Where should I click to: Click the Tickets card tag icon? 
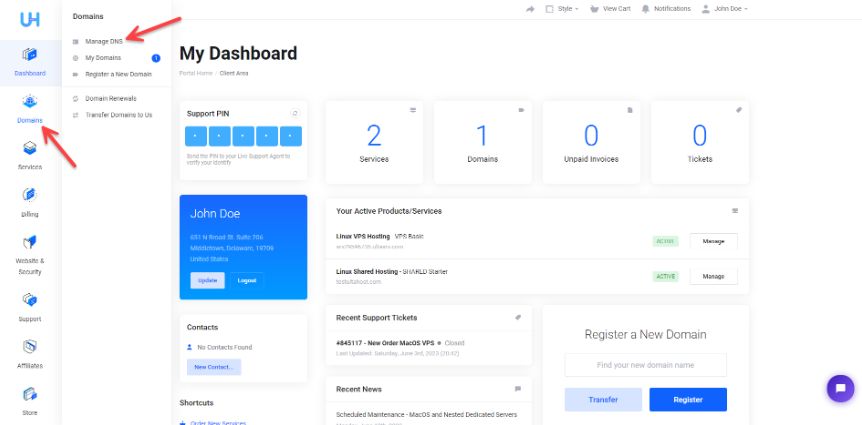point(739,110)
